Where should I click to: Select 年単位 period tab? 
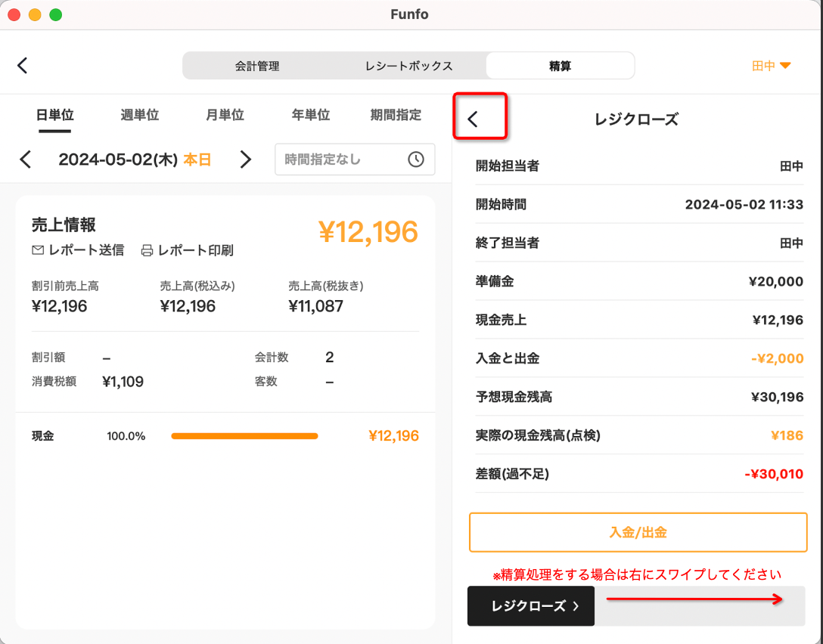[x=310, y=116]
